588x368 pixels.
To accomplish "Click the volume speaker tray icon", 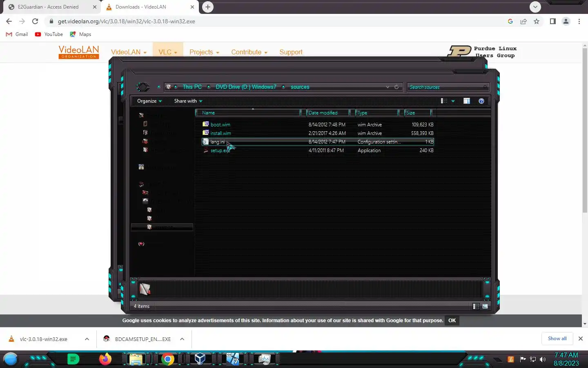I will click(543, 359).
